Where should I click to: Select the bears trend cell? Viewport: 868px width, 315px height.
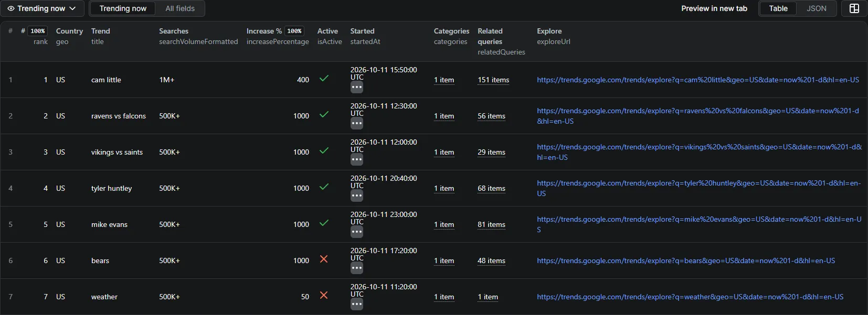(100, 261)
